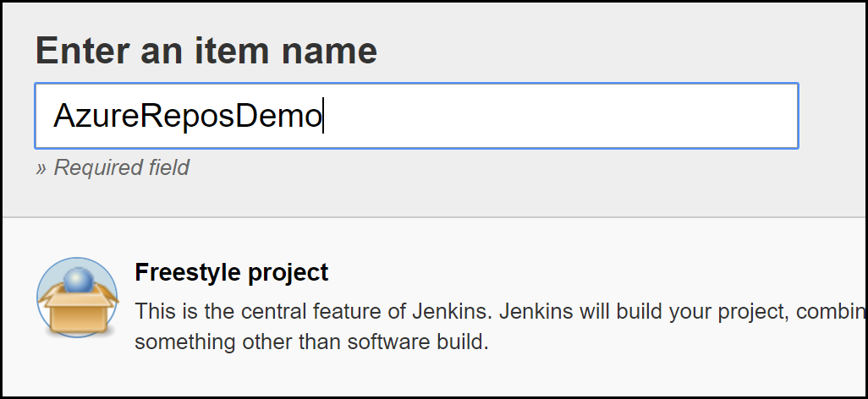Screen dimensions: 868x399
Task: Click the text something other than software build
Action: coord(311,342)
